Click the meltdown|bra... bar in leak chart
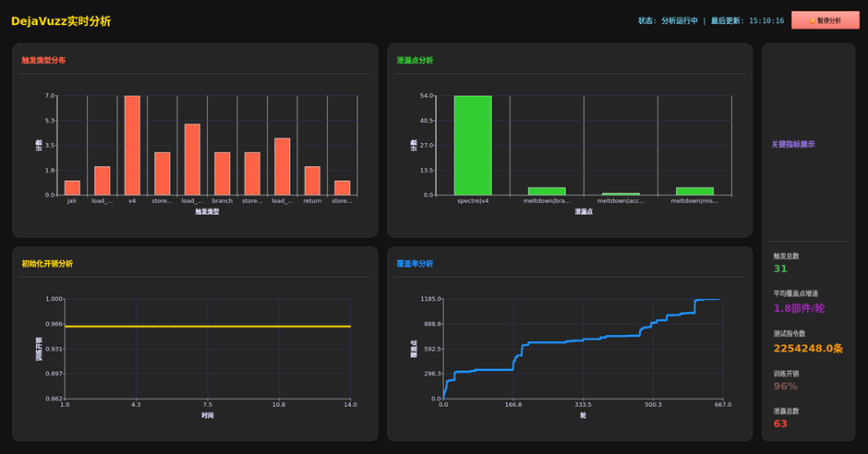 point(547,191)
